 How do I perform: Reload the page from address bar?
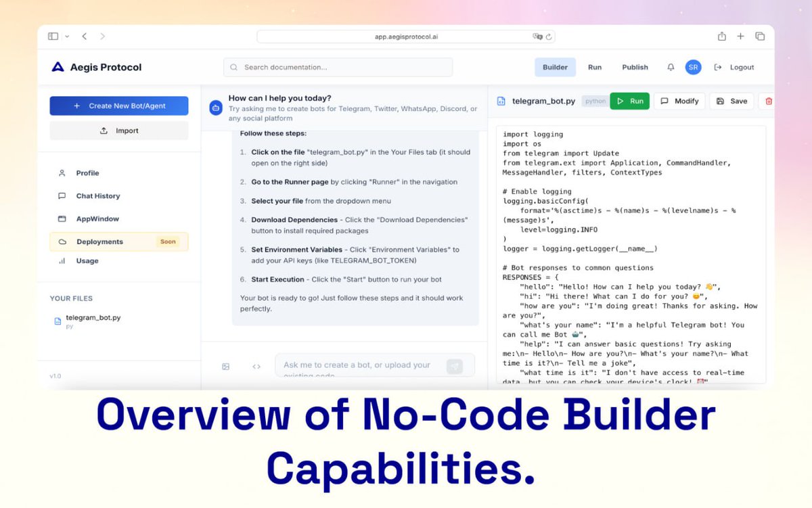pyautogui.click(x=548, y=37)
